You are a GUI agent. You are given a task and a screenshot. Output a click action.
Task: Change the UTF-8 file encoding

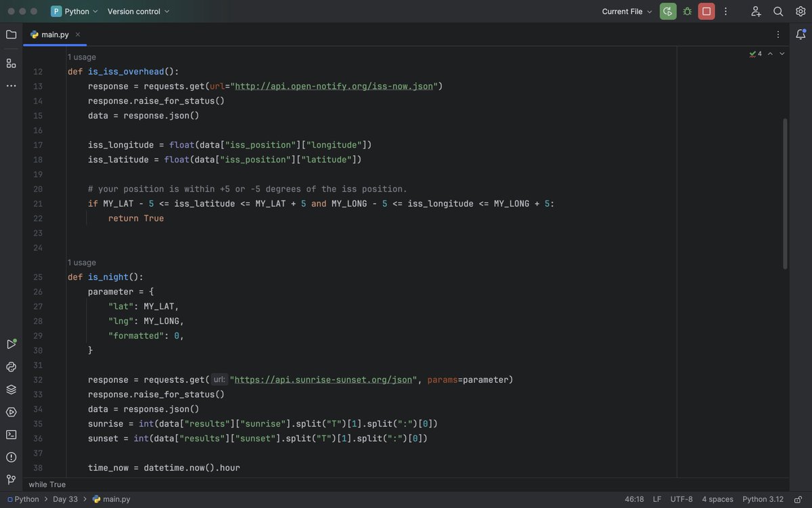click(x=681, y=499)
